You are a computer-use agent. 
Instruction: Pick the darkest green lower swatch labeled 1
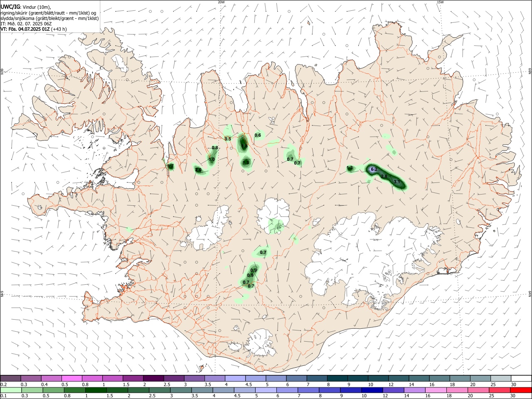[x=96, y=390]
